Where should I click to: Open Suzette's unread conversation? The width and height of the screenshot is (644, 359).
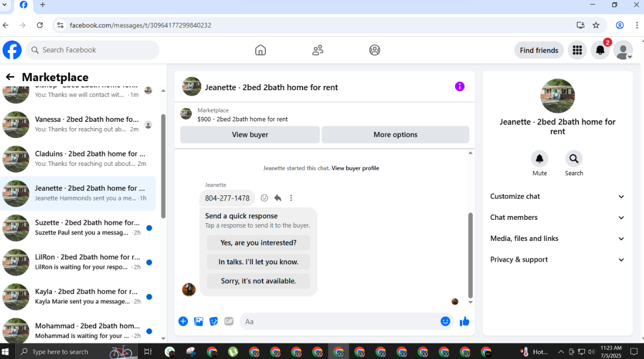[x=78, y=228]
